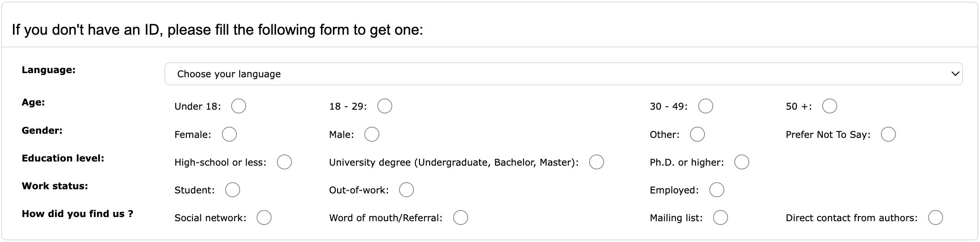Choose Word of mouth/Referral option
980x242 pixels.
coord(461,217)
